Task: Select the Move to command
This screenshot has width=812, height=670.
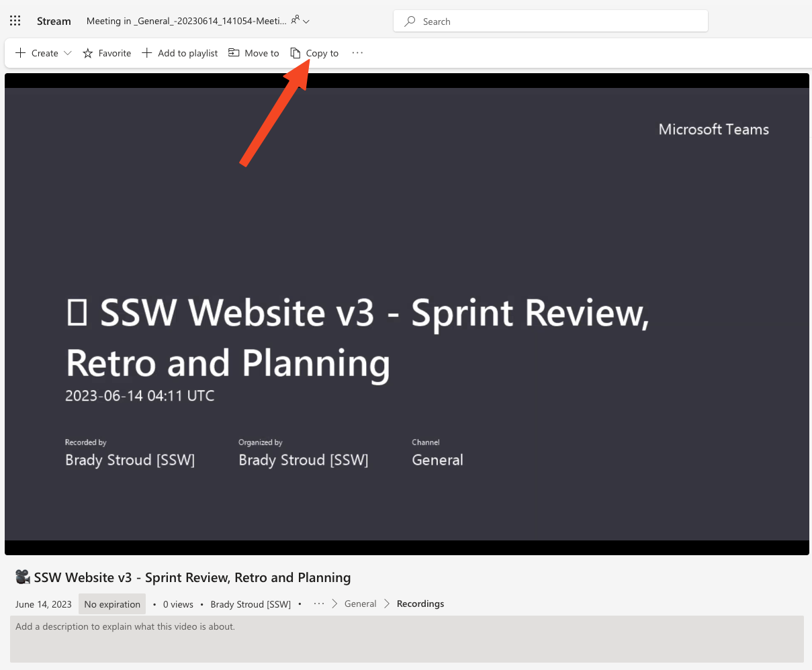Action: [254, 53]
